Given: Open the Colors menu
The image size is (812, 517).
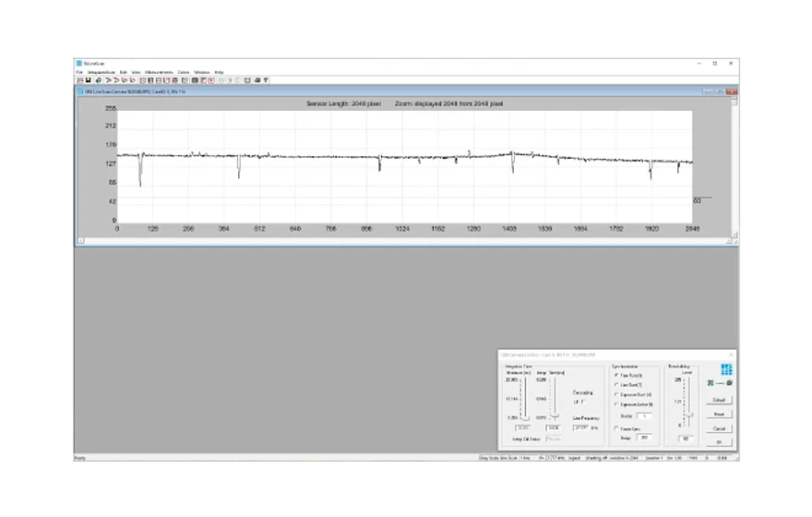Looking at the screenshot, I should point(183,72).
